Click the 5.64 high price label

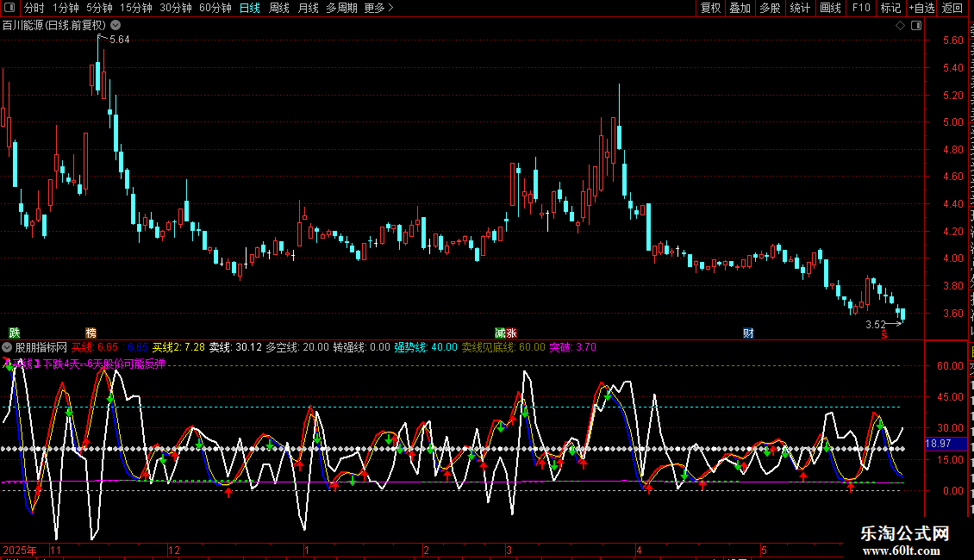pos(119,40)
